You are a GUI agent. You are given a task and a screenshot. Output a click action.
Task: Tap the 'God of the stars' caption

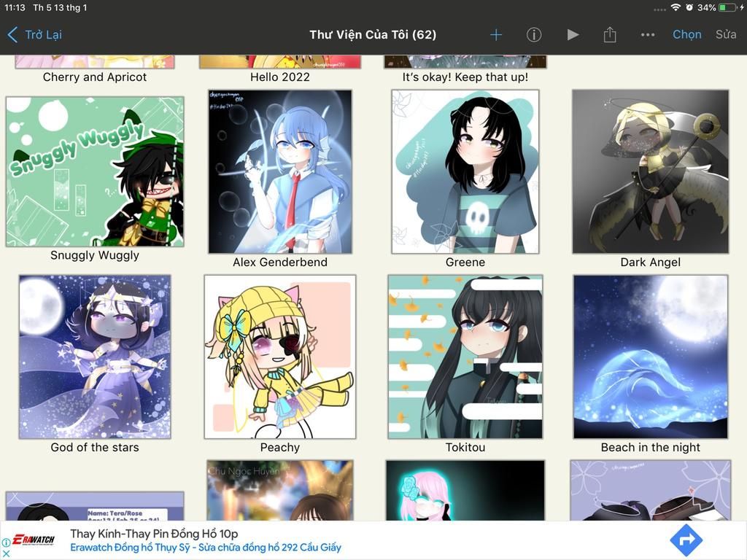pyautogui.click(x=95, y=448)
